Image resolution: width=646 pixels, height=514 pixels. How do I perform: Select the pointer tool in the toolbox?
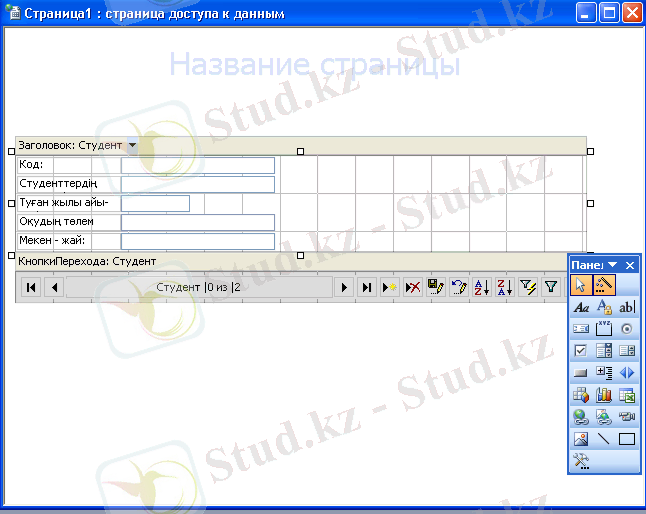[581, 285]
